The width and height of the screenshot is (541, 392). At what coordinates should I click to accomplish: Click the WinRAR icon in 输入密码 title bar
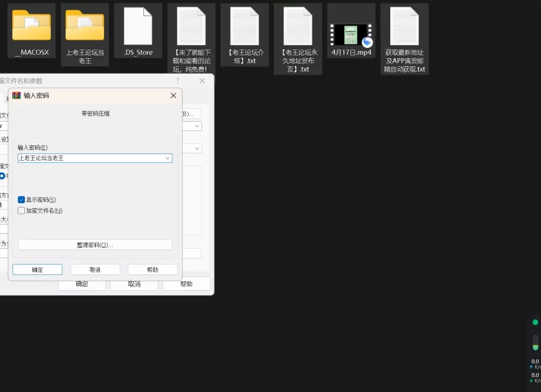17,95
